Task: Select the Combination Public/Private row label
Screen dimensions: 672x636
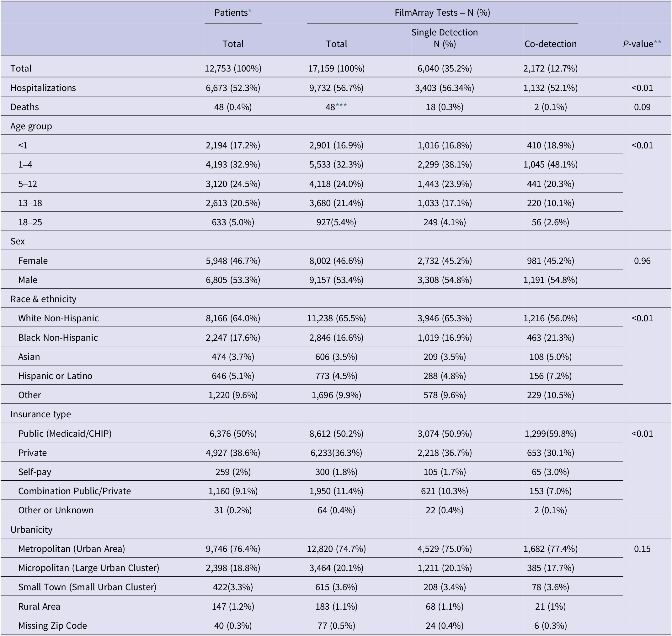Action: [x=75, y=491]
